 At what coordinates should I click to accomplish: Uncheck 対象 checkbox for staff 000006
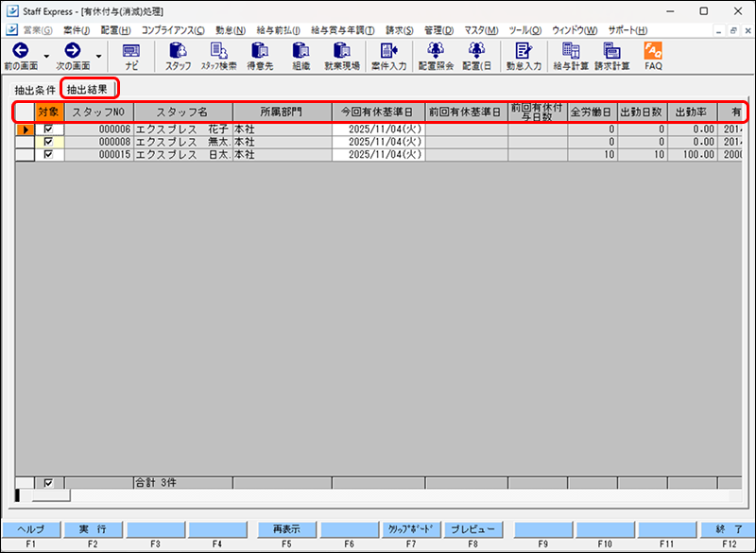point(49,130)
